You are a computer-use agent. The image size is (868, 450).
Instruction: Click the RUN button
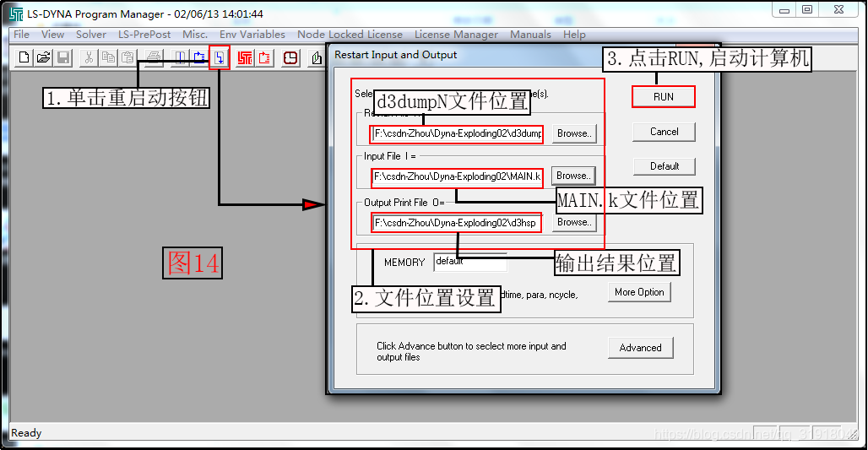click(663, 97)
